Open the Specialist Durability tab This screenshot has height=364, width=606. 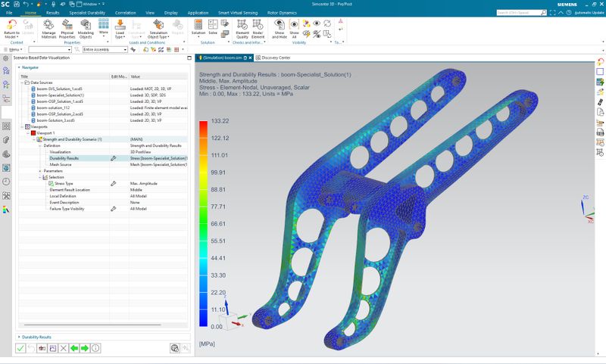[x=87, y=13]
